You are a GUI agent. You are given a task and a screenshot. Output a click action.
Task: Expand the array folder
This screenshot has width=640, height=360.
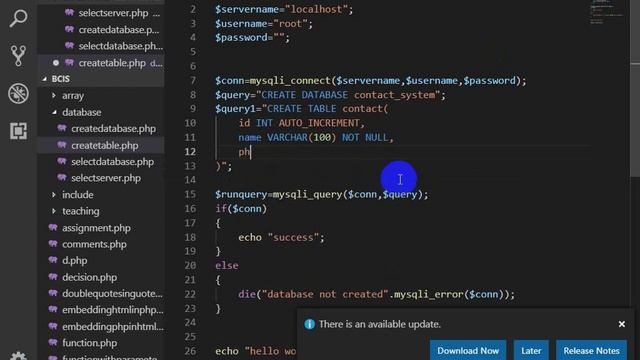53,96
